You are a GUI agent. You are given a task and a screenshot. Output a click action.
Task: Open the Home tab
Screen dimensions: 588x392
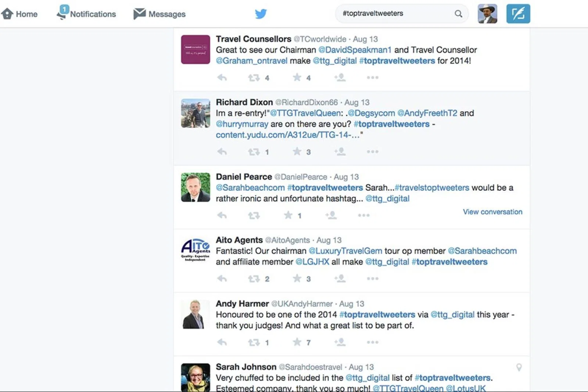coord(19,14)
